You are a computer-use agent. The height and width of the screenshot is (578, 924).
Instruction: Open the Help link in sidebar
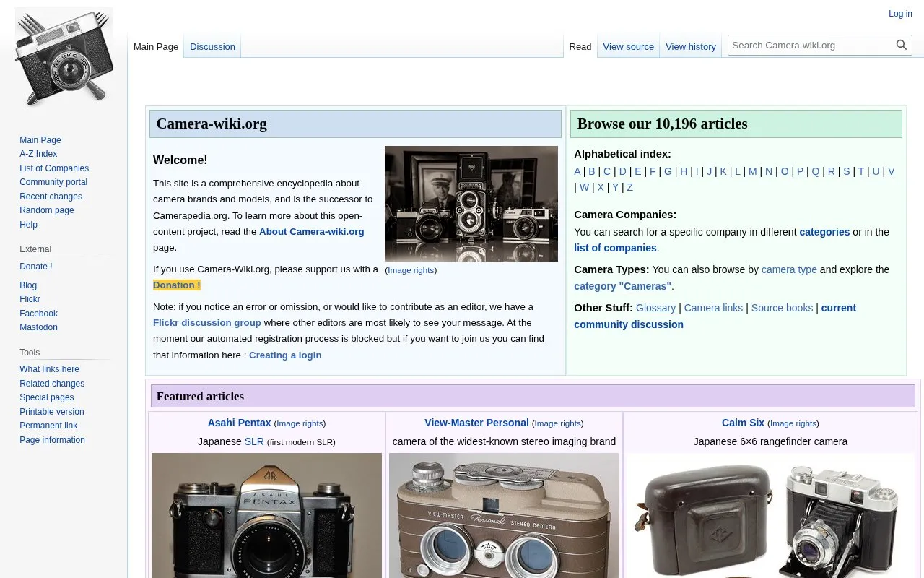point(28,225)
